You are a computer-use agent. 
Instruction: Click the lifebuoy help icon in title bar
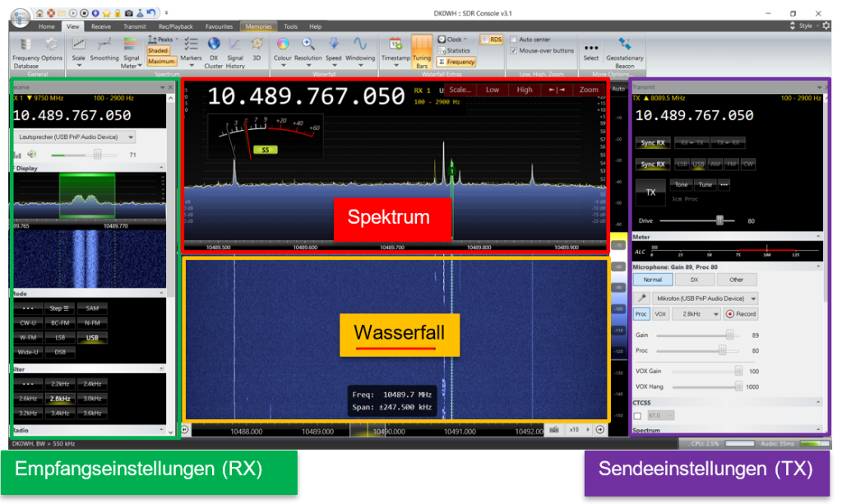(50, 13)
